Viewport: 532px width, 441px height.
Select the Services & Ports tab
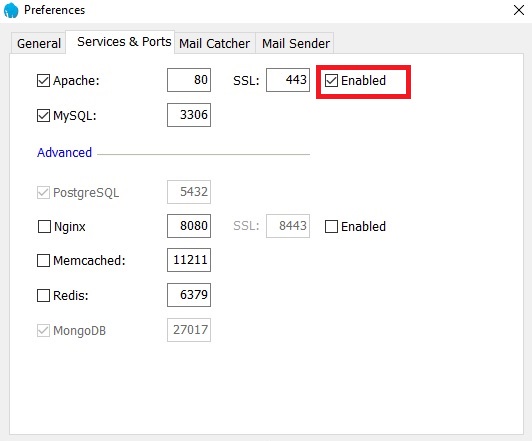pos(124,42)
